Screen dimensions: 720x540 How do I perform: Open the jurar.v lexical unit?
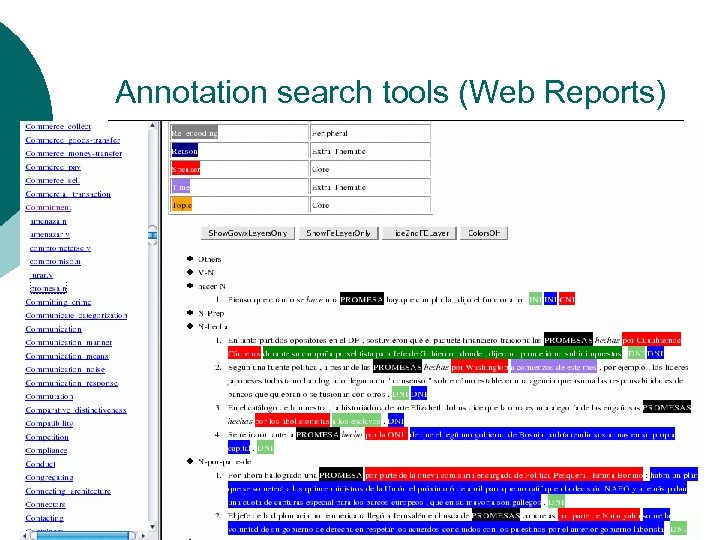[x=41, y=276]
